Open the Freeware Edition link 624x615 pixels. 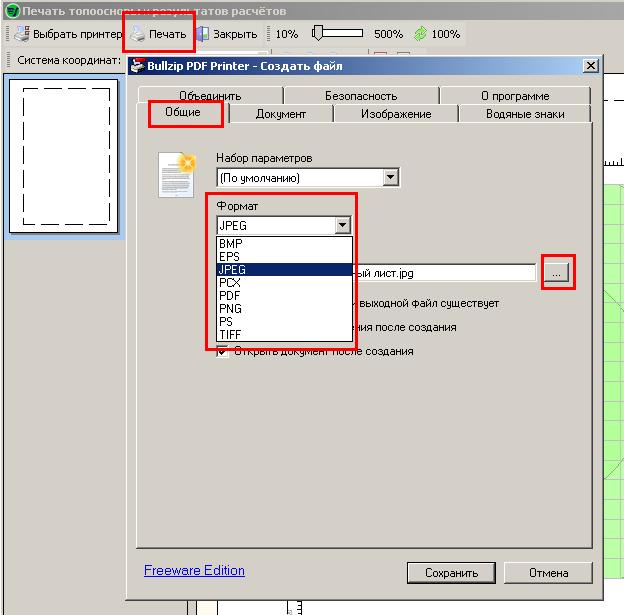coord(194,571)
